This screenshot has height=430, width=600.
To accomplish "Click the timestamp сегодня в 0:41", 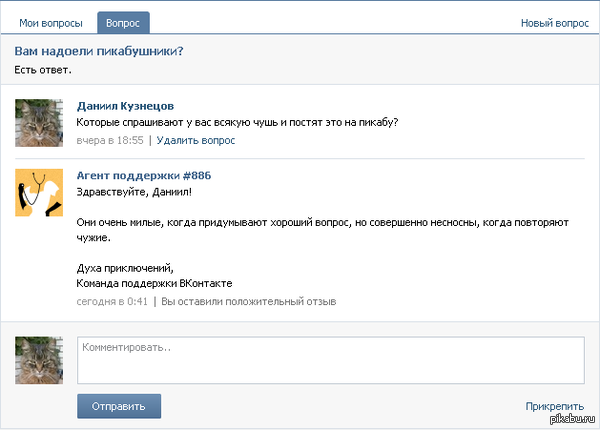I will point(112,301).
